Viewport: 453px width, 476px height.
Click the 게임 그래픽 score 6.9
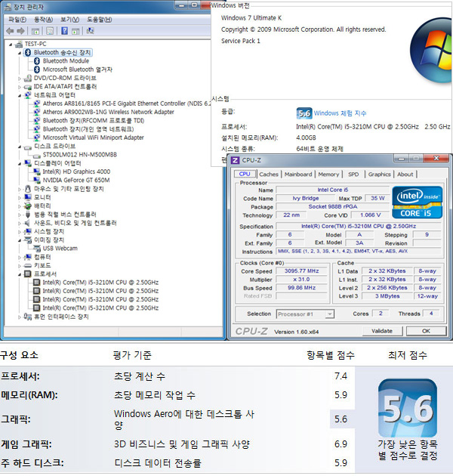point(341,444)
